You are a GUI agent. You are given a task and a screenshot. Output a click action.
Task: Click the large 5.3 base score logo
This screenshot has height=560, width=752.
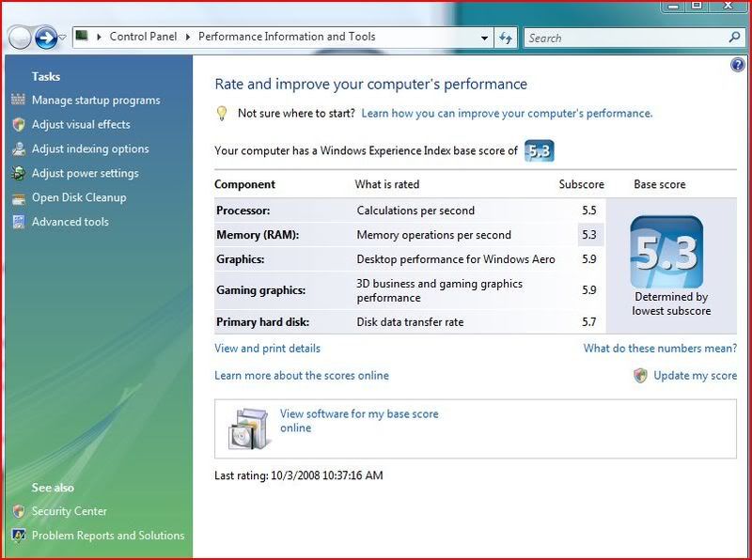pyautogui.click(x=666, y=252)
